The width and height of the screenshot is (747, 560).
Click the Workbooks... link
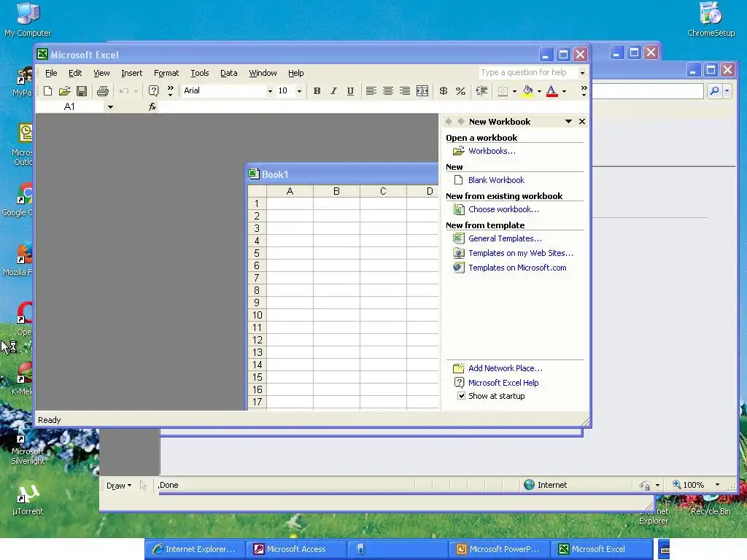pos(492,151)
